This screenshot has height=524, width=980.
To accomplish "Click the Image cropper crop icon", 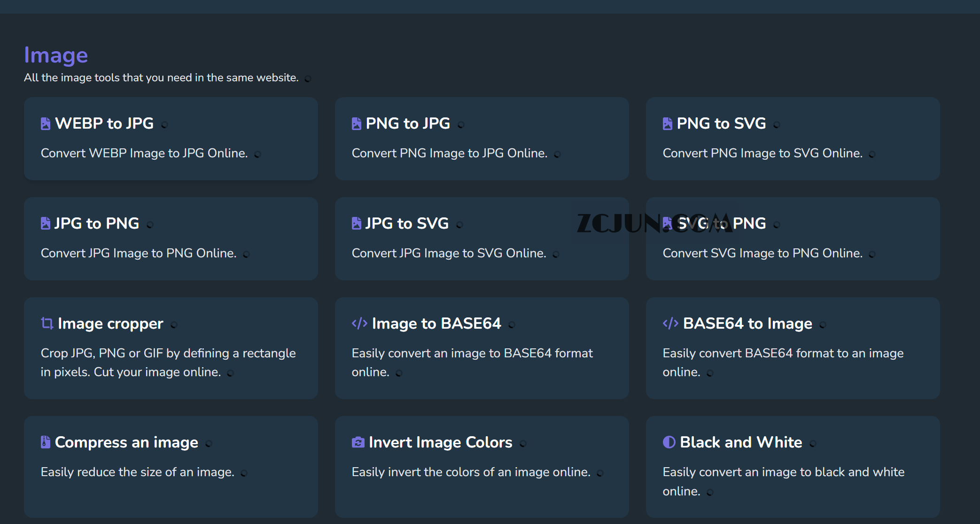I will click(x=47, y=324).
